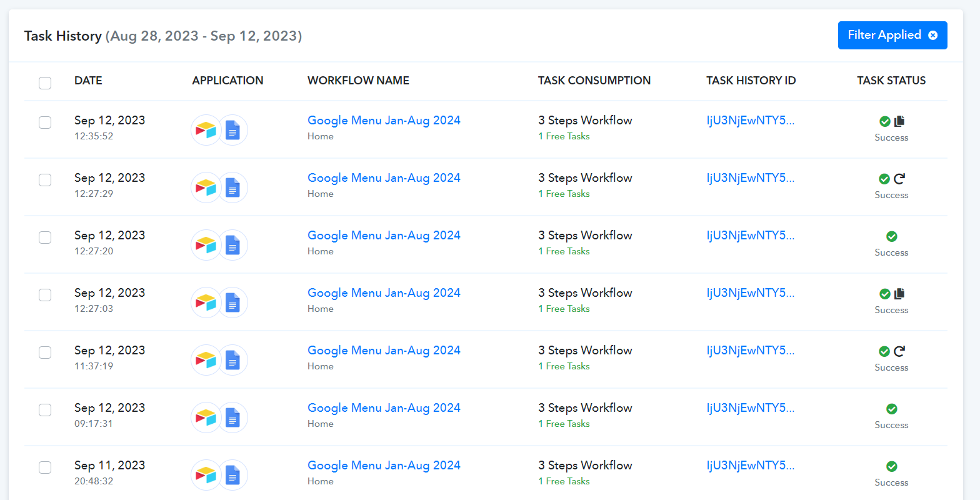This screenshot has width=980, height=500.
Task: Open workflow link in the 12:27:29 row
Action: [384, 177]
